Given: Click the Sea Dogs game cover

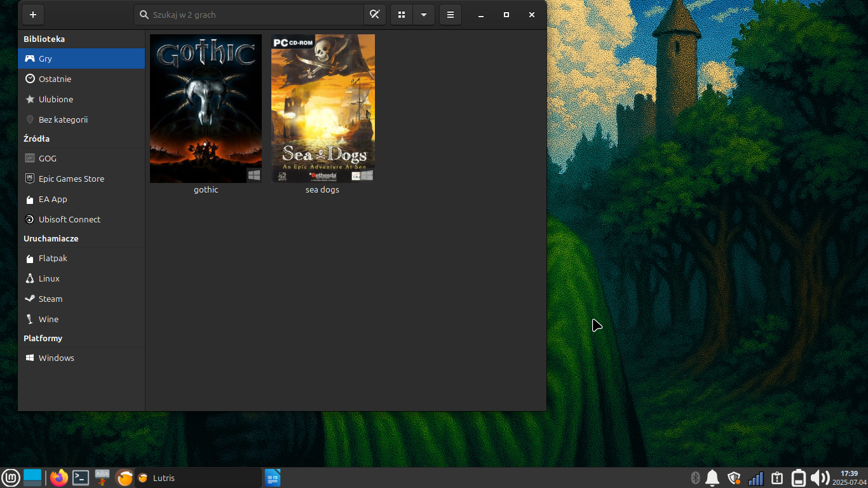Looking at the screenshot, I should click(323, 109).
